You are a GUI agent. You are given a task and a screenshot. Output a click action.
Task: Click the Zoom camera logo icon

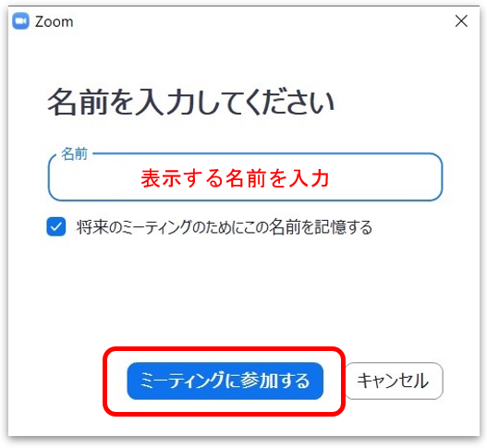click(21, 21)
